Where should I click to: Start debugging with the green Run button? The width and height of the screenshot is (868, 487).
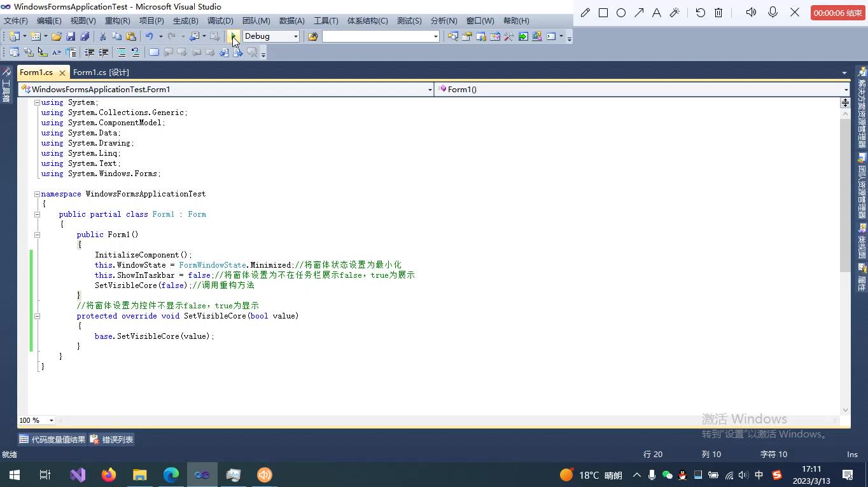click(233, 36)
